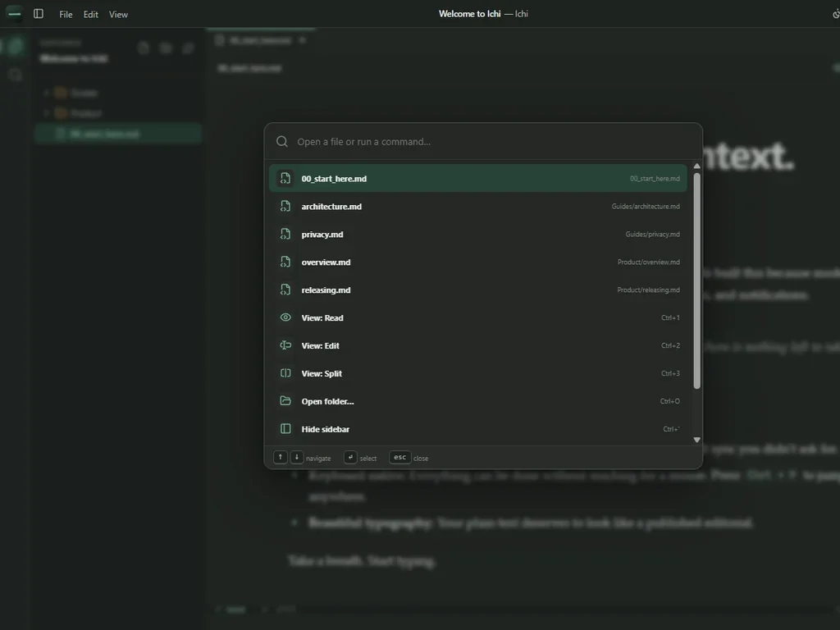Toggle the sidebar panel icon in title bar

pyautogui.click(x=39, y=14)
